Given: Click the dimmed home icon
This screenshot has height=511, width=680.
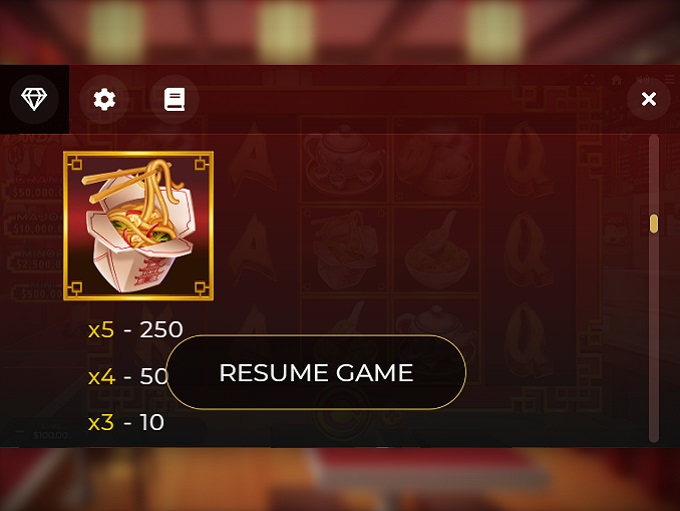Looking at the screenshot, I should (x=616, y=79).
